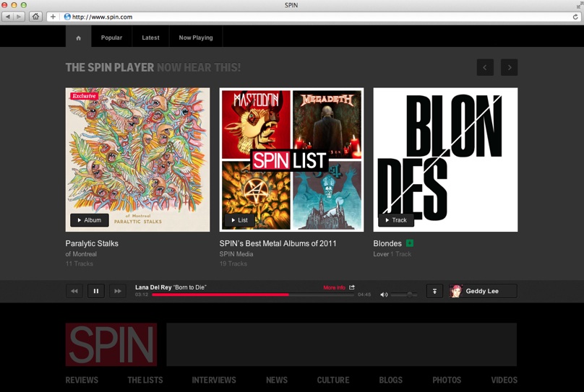Switch to the Now Playing tab
Screen dimensions: 584x392
[x=196, y=38]
